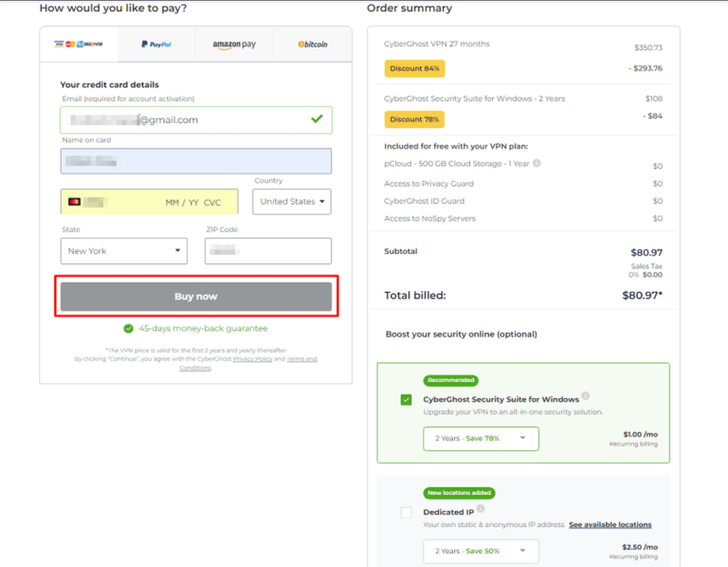This screenshot has height=567, width=728.
Task: Open the Security Suite 2 Years Save 78% dropdown
Action: [x=481, y=438]
